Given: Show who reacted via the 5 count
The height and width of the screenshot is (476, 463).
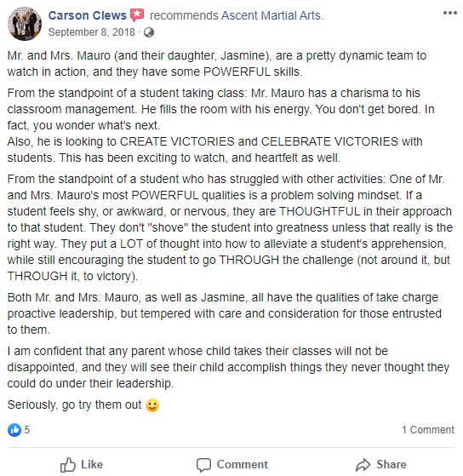Looking at the screenshot, I should 27,430.
